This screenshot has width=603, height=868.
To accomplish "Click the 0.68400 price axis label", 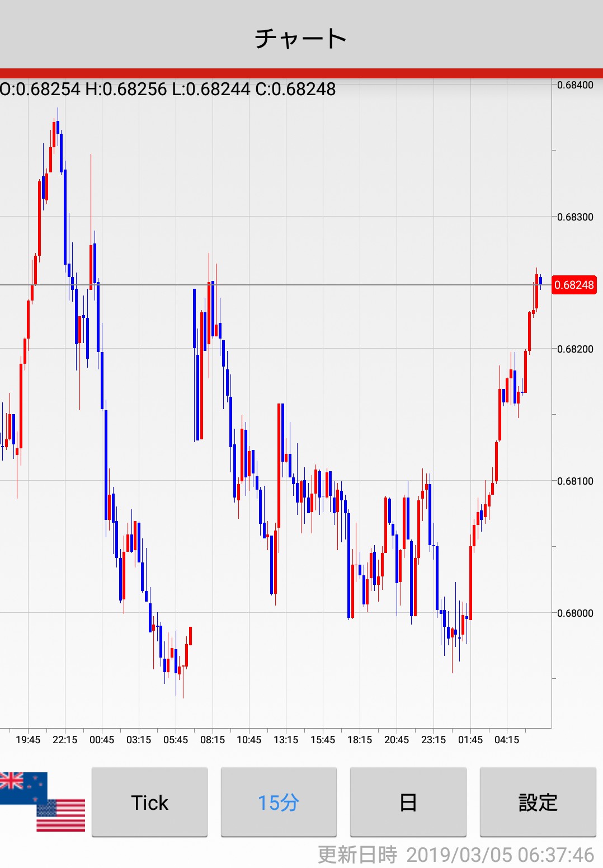I will pos(575,85).
